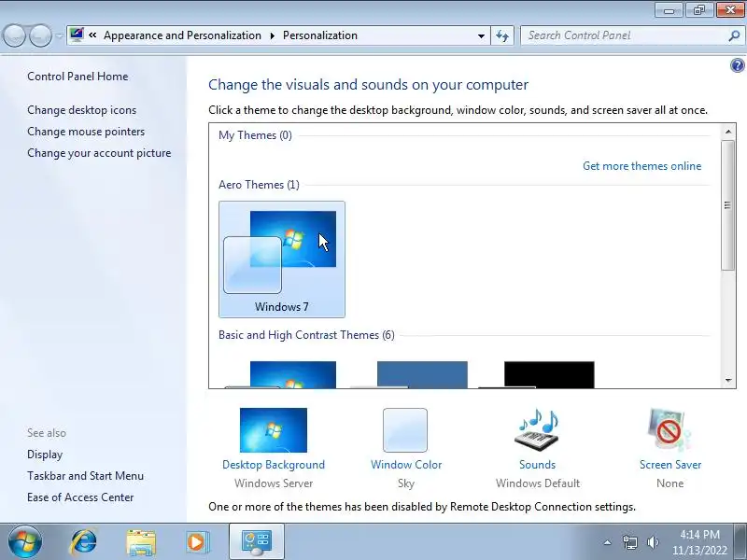747x560 pixels.
Task: Click the Sky caption under Window Color
Action: pyautogui.click(x=406, y=483)
